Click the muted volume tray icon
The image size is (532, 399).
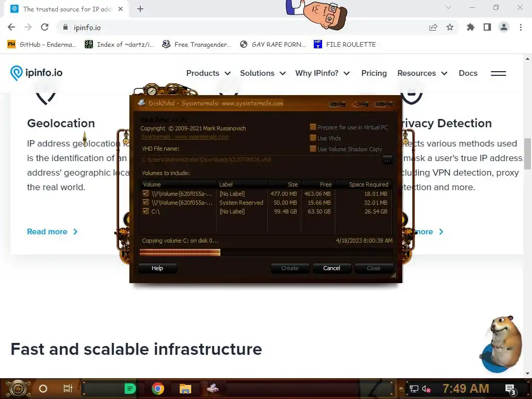coord(426,389)
